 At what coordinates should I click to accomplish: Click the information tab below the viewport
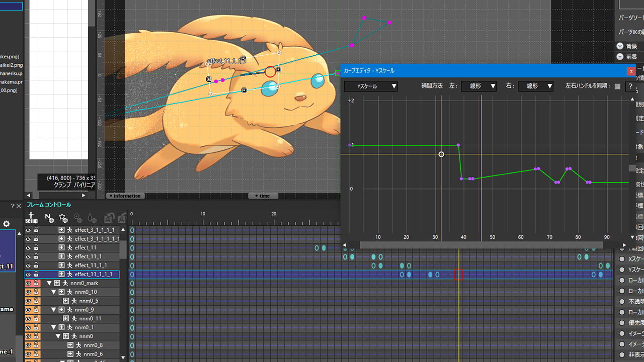point(125,196)
